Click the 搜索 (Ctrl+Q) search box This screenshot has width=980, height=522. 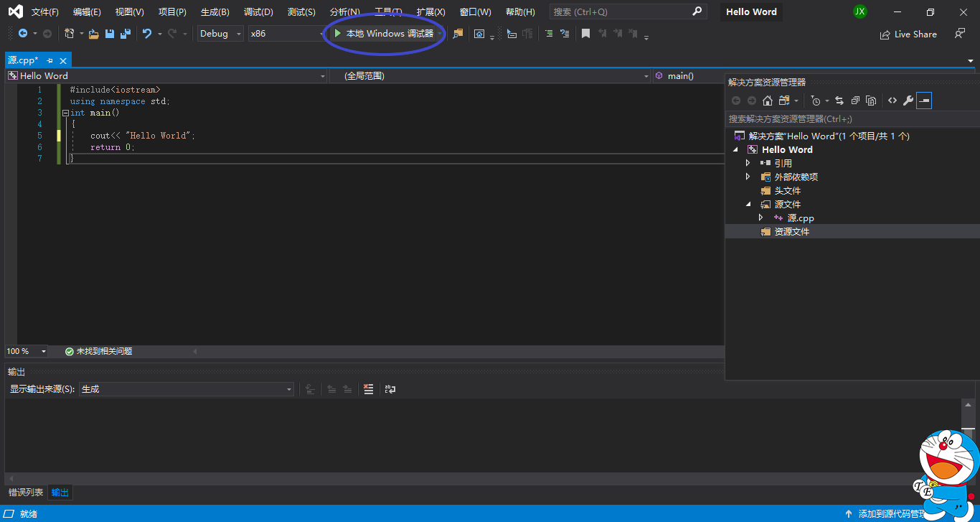click(x=628, y=11)
